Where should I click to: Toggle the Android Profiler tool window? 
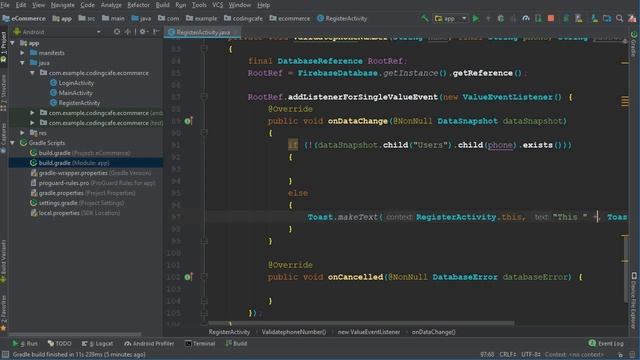[x=149, y=344]
